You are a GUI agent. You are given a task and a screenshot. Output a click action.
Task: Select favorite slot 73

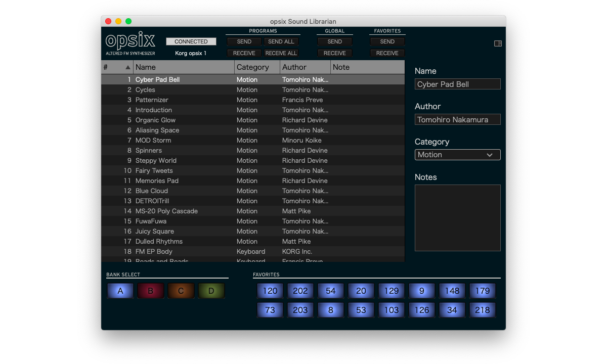coord(270,310)
